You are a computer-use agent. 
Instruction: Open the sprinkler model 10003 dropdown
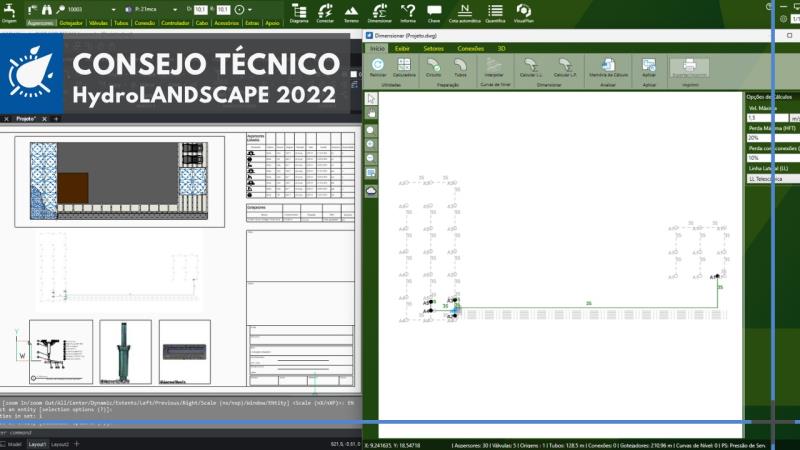113,9
